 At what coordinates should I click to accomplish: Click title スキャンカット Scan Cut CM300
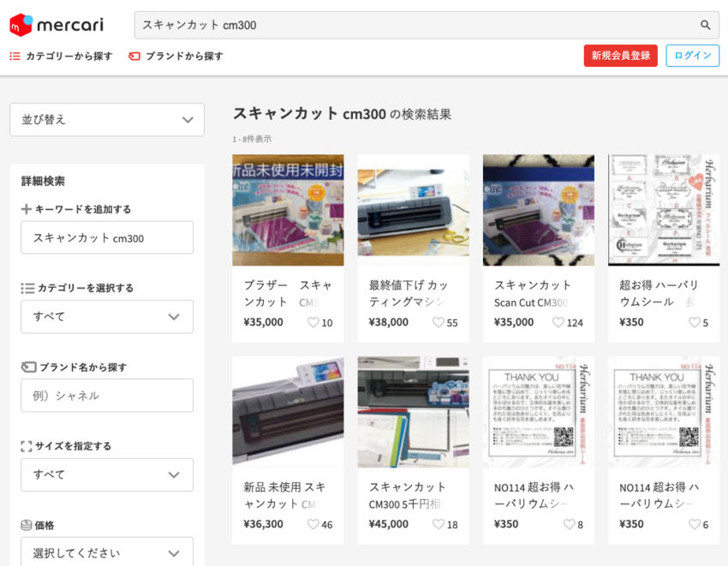click(533, 294)
